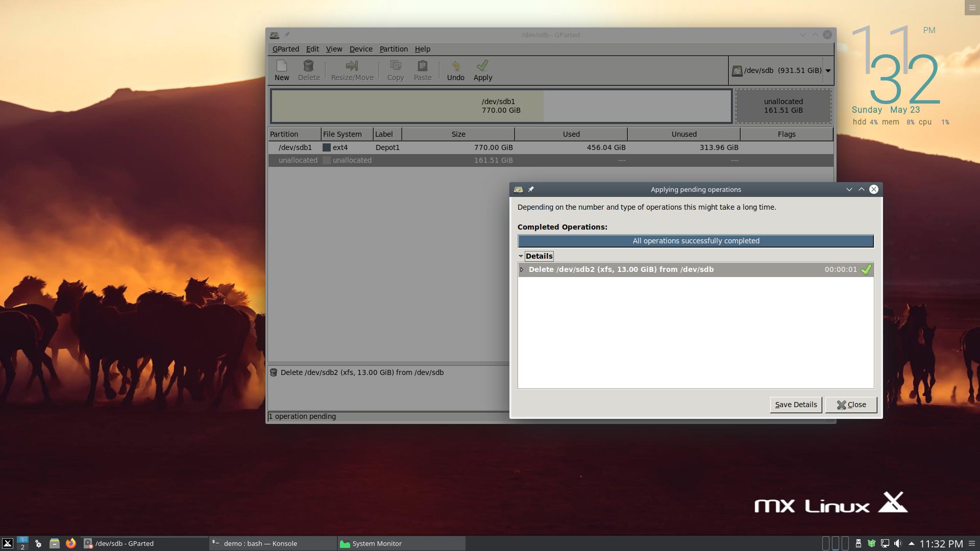Switch to the Konsole taskbar entry
Screen dimensions: 980x551
(x=273, y=543)
